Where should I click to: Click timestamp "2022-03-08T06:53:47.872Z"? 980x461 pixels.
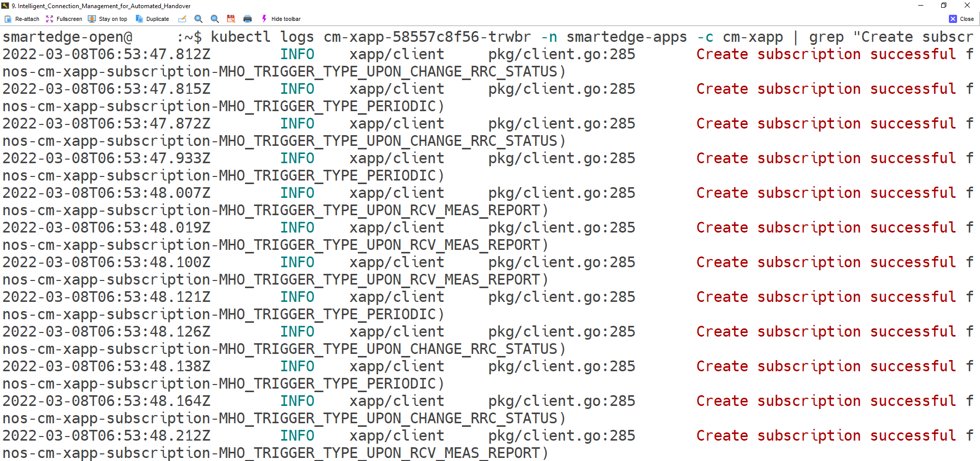coord(107,124)
